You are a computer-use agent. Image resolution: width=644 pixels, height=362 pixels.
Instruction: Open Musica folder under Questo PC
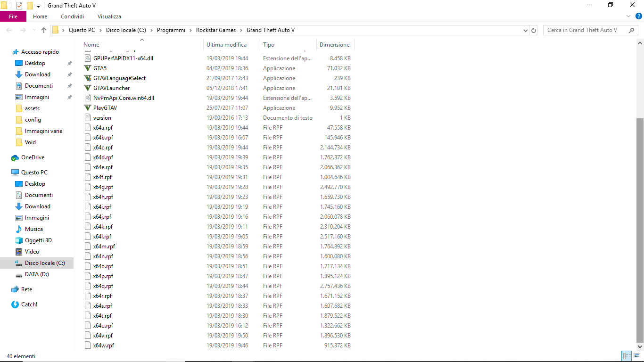[x=34, y=229]
